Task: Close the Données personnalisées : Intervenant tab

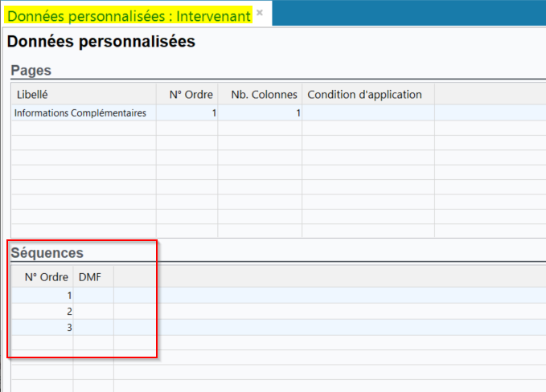Action: coord(260,13)
